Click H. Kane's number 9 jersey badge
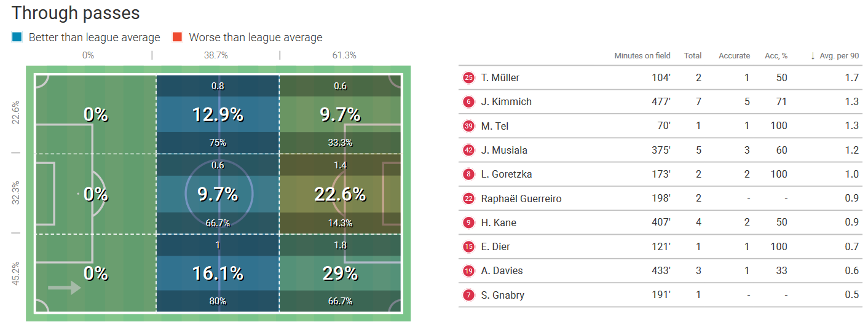The image size is (868, 330). pyautogui.click(x=469, y=222)
